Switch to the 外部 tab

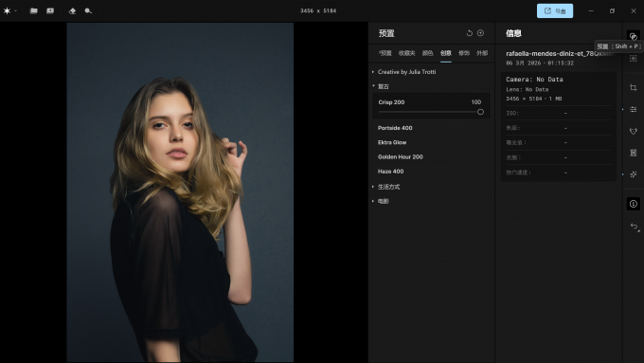(482, 53)
